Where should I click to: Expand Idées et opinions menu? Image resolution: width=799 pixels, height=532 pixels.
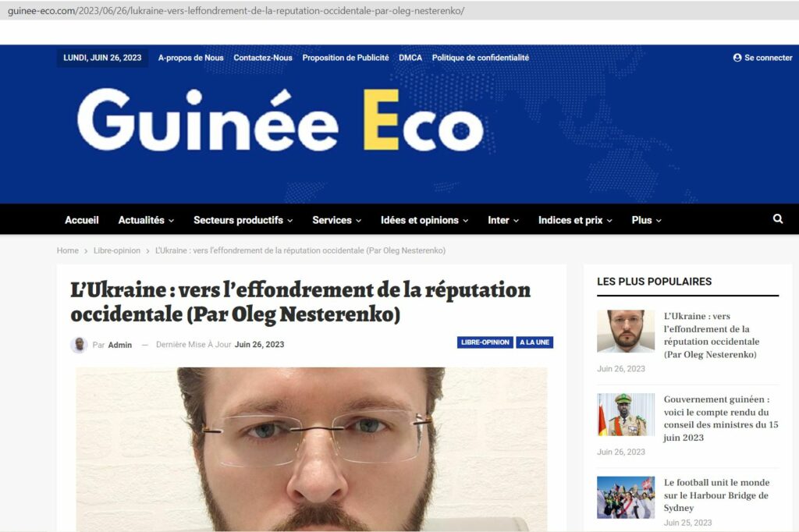click(x=424, y=220)
